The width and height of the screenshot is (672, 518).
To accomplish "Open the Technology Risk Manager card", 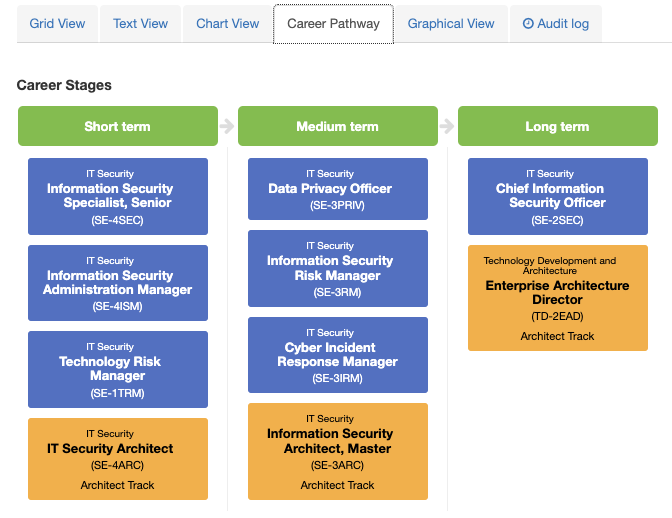I will 117,369.
